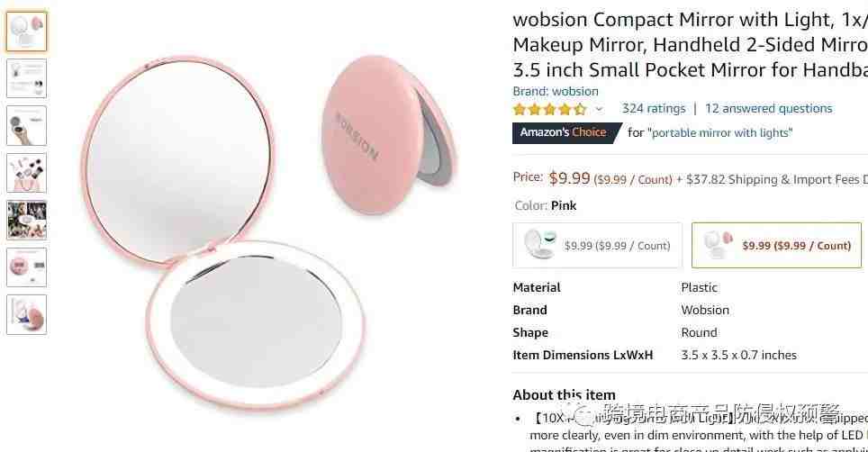Click the $9.99 price text
Viewport: 868px width, 452px height.
569,178
